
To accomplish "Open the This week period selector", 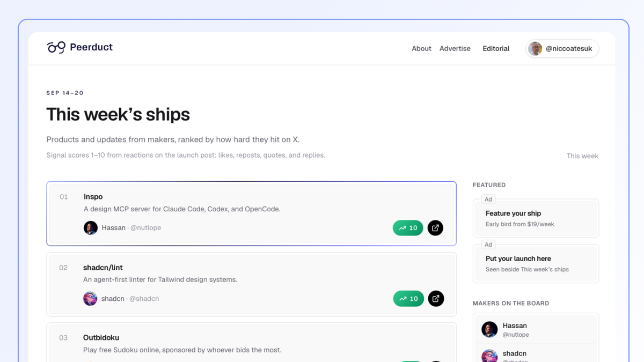I will 582,156.
